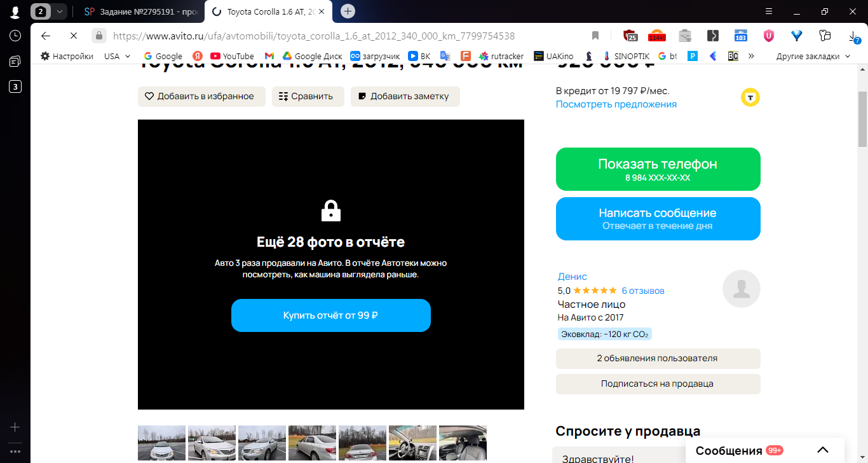
Task: Open a new tab with the plus button
Action: [x=348, y=11]
